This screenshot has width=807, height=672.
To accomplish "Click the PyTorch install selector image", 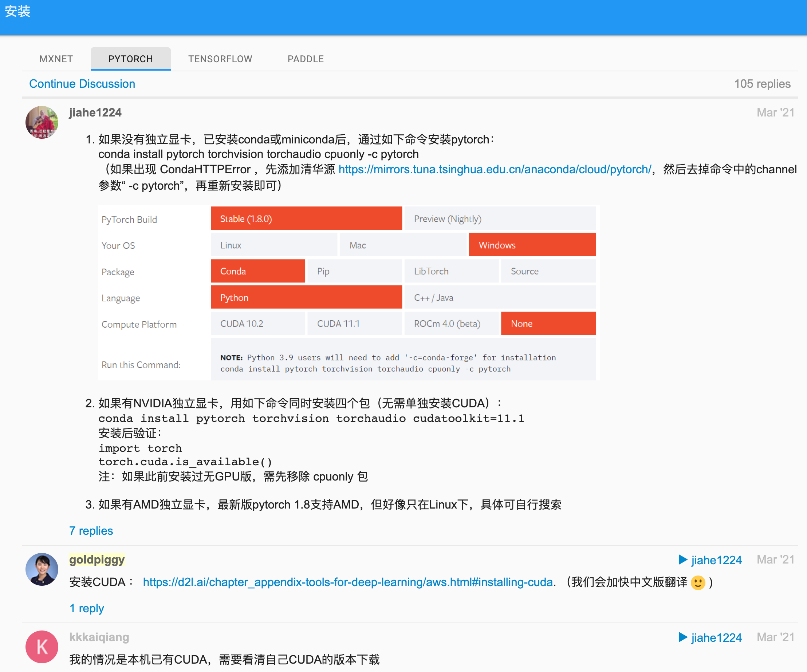I will click(x=349, y=293).
